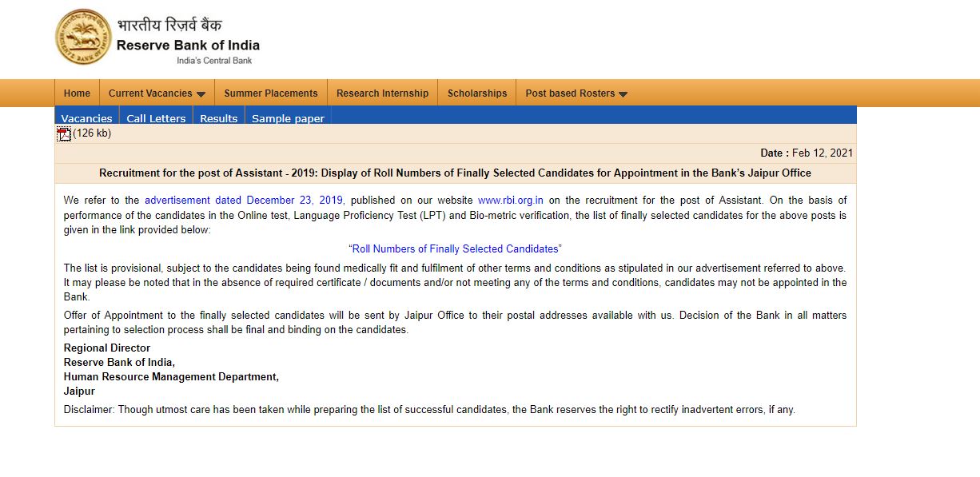Viewport: 980px width, 477px height.
Task: Open the Call Letters tab
Action: pos(156,117)
